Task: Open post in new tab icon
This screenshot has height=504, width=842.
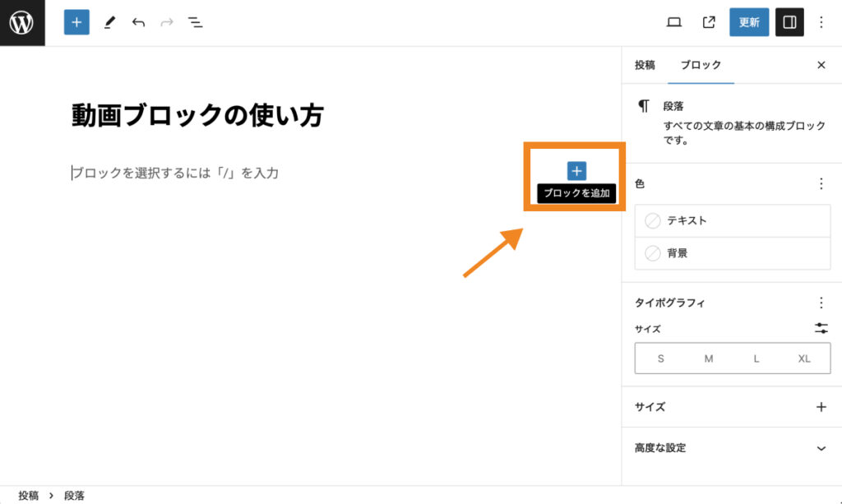Action: coord(709,22)
